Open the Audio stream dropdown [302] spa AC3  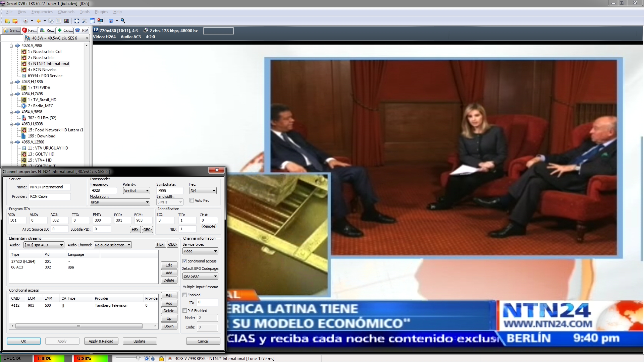44,245
